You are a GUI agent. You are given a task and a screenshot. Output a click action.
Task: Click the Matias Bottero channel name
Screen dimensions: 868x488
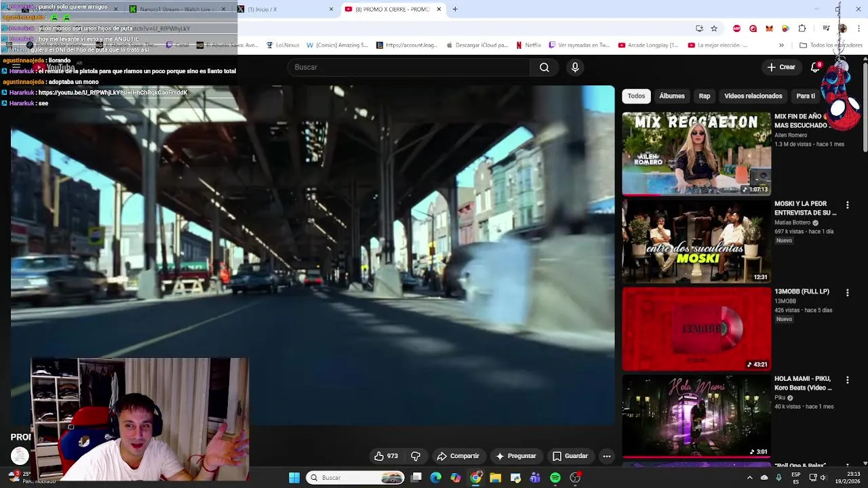793,222
